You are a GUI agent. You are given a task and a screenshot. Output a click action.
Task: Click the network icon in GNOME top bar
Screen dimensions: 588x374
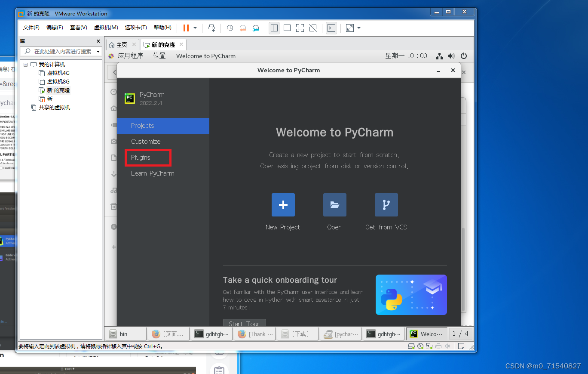(x=439, y=56)
